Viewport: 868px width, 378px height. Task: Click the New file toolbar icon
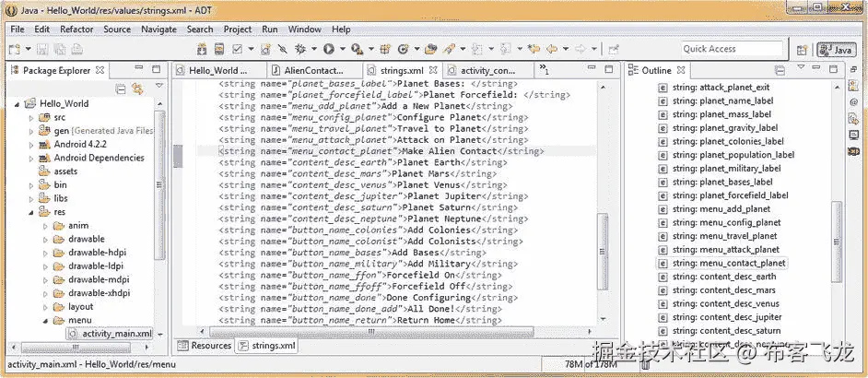(x=15, y=50)
